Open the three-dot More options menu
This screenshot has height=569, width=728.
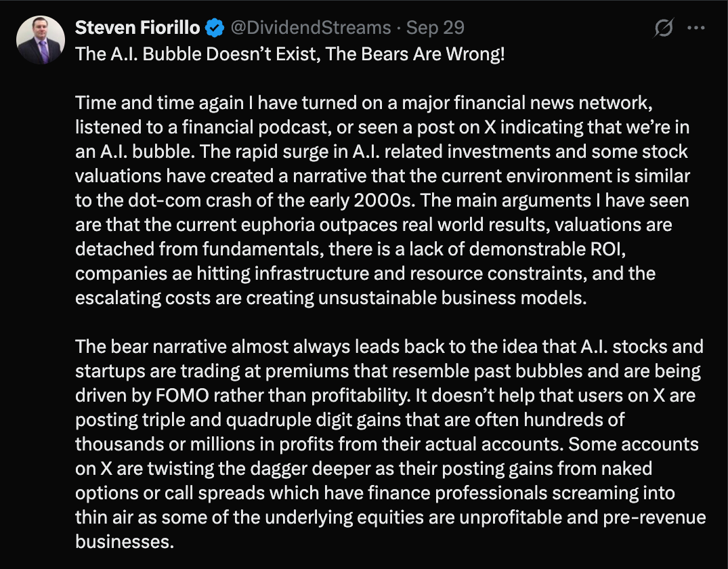(x=696, y=28)
